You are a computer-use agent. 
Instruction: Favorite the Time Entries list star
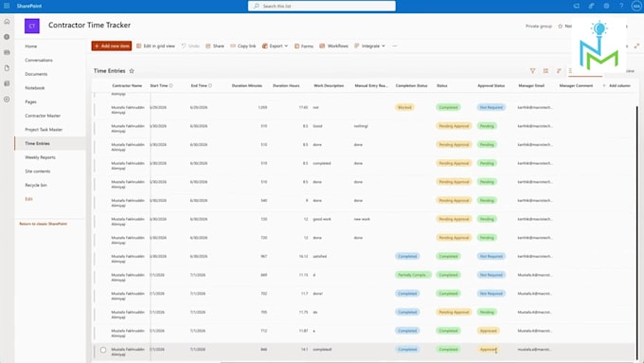tap(132, 71)
